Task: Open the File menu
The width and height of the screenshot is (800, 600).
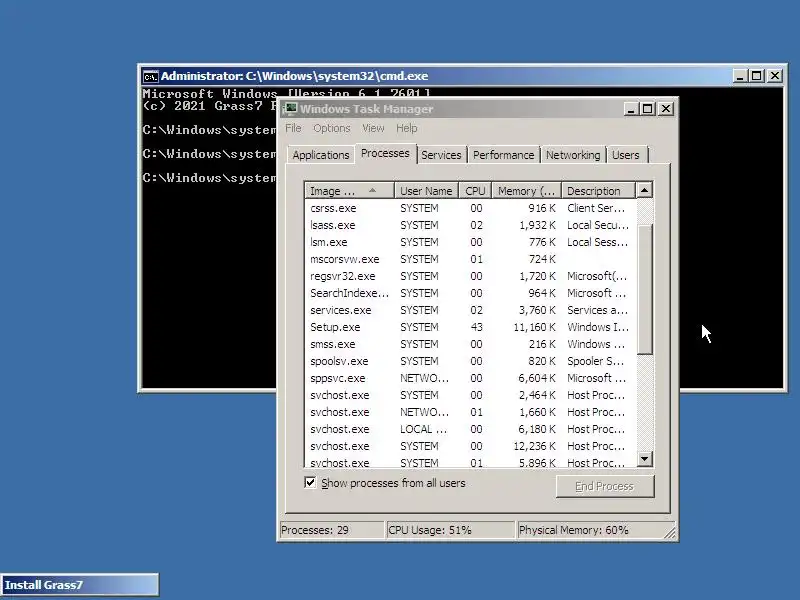Action: [293, 128]
